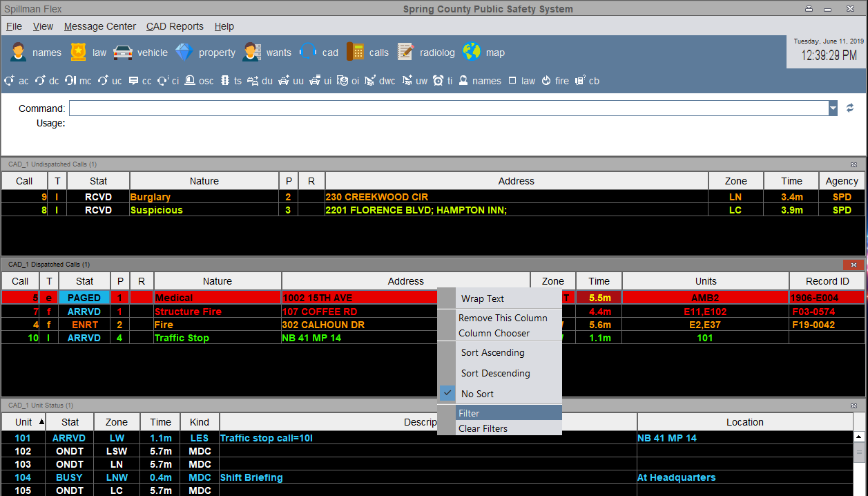
Task: Toggle Wrap Text in context menu
Action: click(x=483, y=299)
